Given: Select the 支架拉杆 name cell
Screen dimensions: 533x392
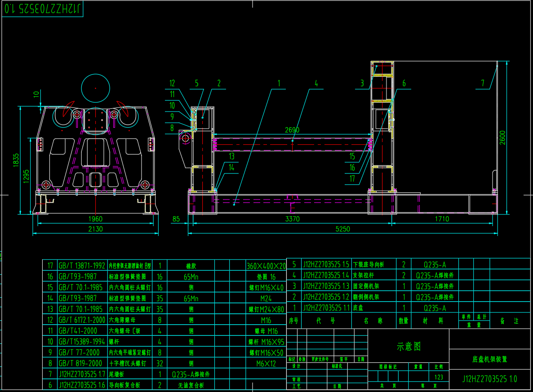Looking at the screenshot, I should (373, 275).
